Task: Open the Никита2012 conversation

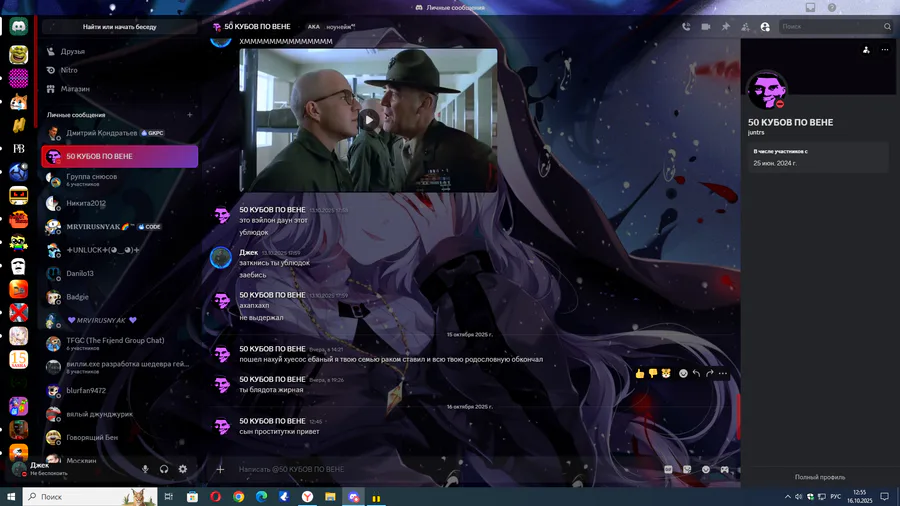Action: tap(119, 203)
